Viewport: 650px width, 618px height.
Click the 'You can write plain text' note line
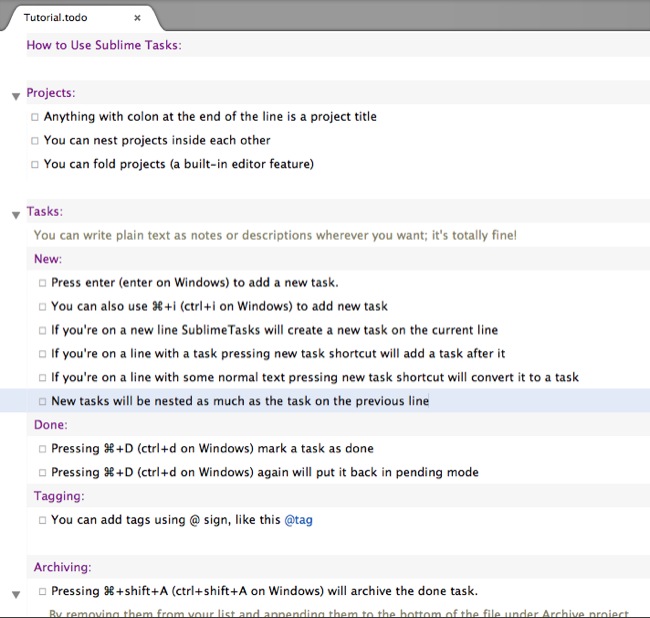tap(275, 235)
